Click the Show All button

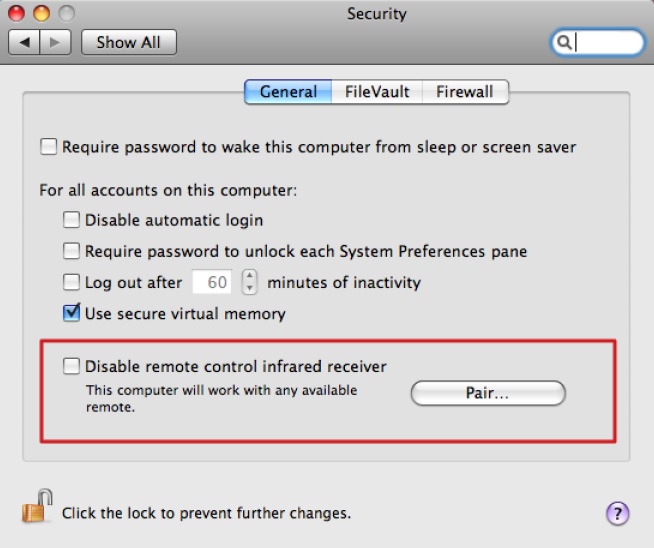(129, 42)
